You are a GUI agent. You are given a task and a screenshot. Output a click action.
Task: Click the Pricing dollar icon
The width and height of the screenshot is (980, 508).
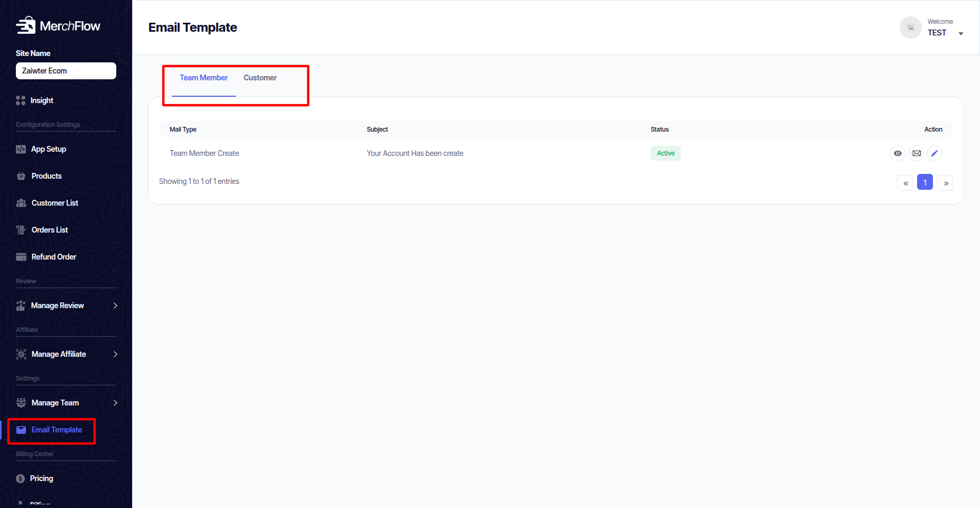[x=21, y=478]
